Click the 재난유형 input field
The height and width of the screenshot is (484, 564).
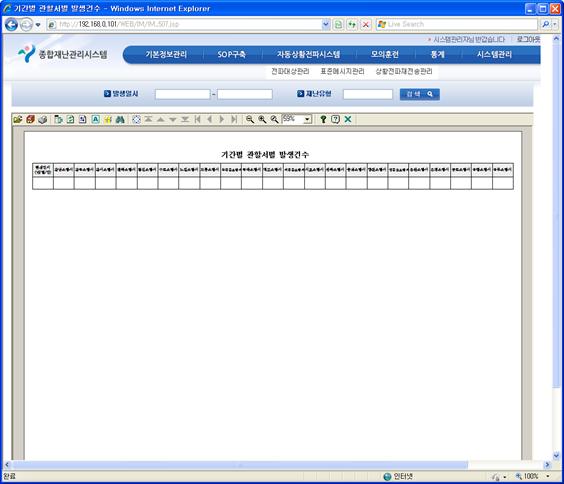coord(368,95)
